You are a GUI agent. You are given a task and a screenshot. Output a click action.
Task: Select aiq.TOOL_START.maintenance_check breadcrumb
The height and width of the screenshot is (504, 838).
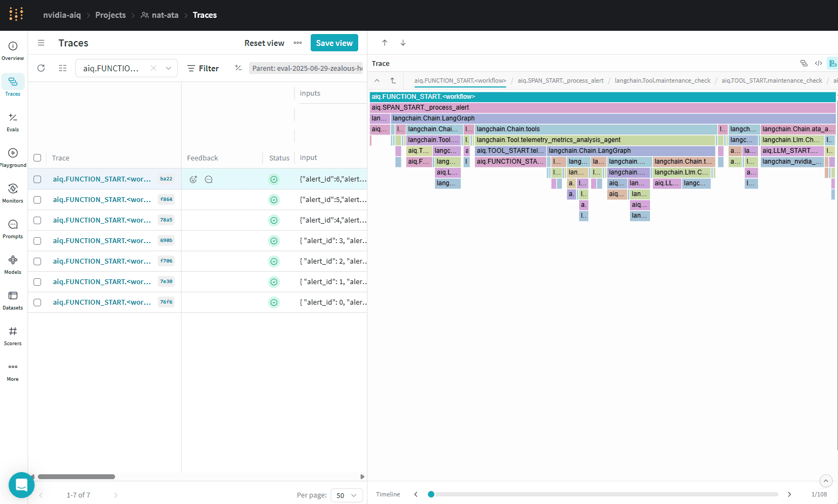pos(772,80)
